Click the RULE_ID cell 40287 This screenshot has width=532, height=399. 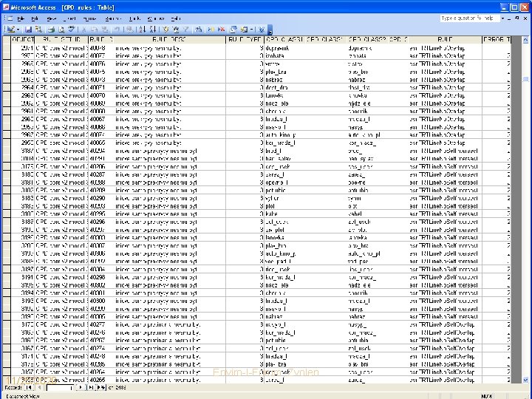click(x=101, y=174)
